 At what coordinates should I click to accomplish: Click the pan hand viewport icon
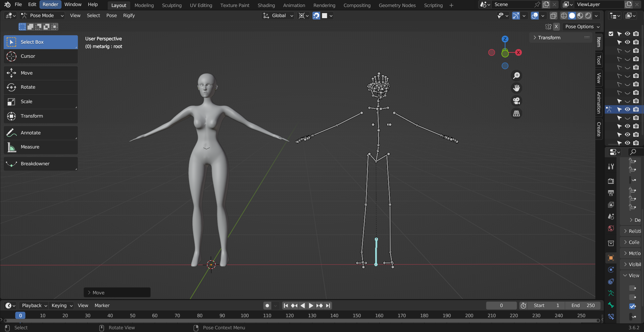point(516,88)
